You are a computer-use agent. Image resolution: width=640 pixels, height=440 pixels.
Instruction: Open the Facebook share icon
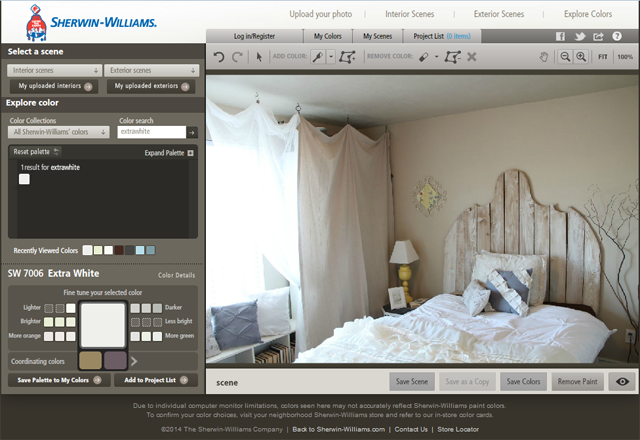(560, 36)
